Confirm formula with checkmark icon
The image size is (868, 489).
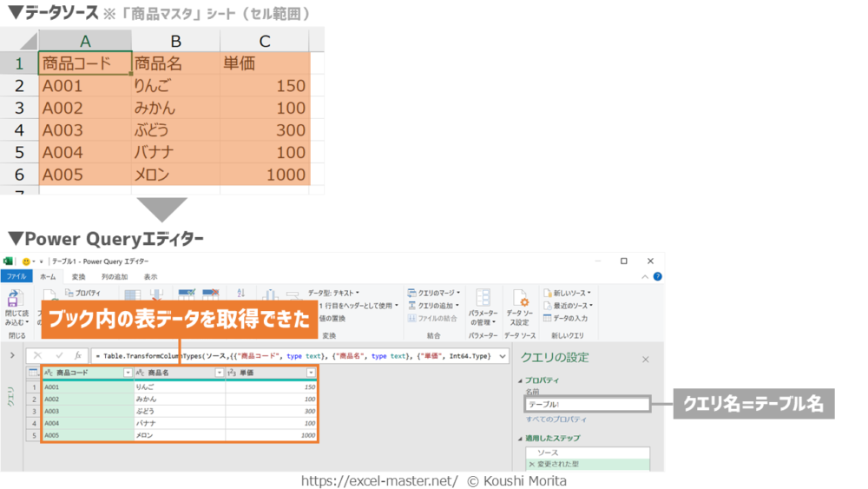click(x=59, y=355)
